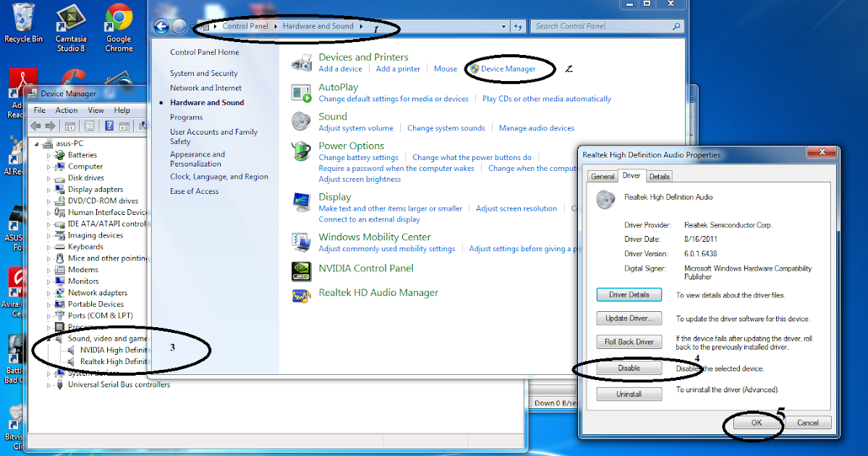Expand the Batteries tree node

pos(49,155)
